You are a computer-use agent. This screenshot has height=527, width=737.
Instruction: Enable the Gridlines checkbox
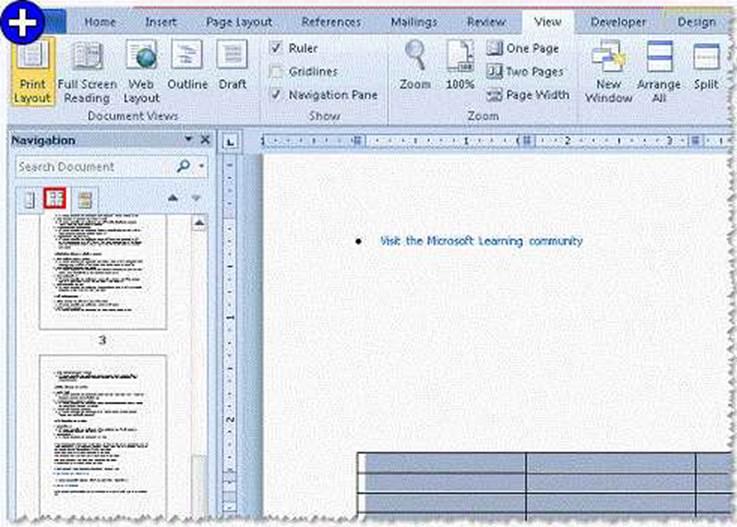click(276, 72)
